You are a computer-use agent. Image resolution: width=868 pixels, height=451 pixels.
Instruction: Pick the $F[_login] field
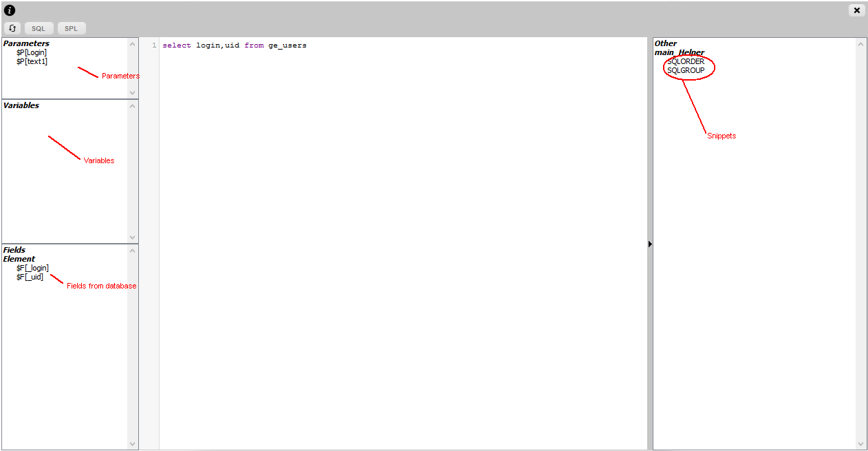pyautogui.click(x=32, y=268)
